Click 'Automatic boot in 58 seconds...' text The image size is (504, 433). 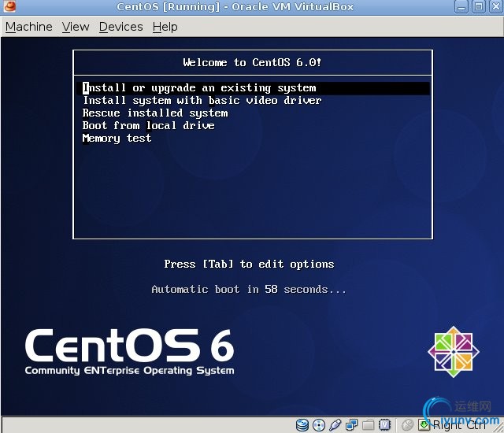tap(249, 289)
